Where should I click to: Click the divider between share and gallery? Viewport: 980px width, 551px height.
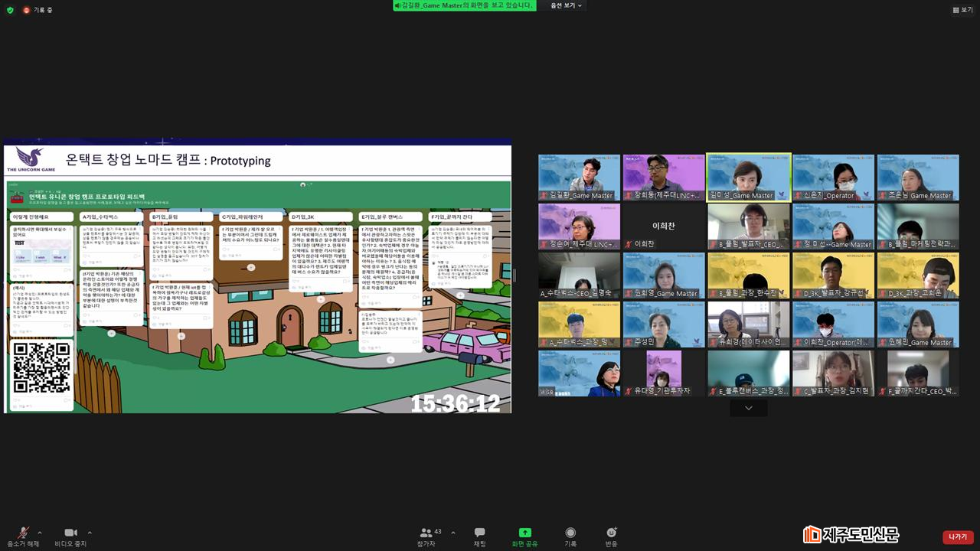click(x=514, y=275)
